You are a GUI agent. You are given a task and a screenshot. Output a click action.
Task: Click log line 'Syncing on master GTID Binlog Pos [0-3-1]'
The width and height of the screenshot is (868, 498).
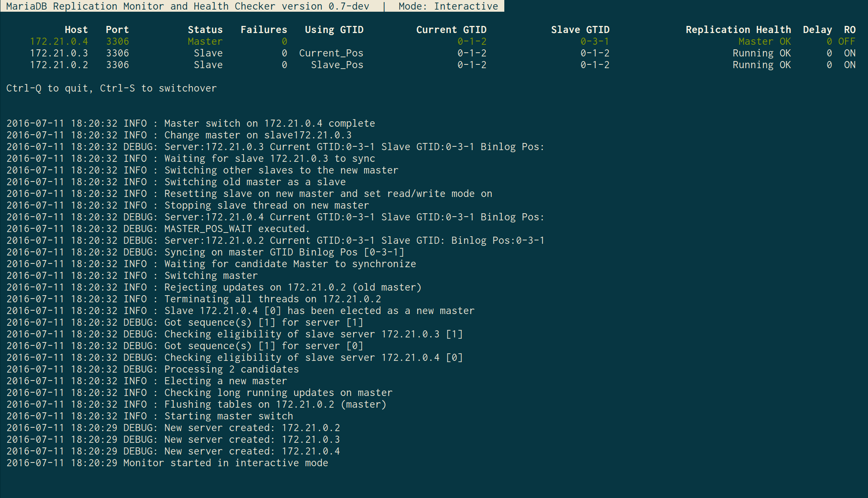[284, 252]
